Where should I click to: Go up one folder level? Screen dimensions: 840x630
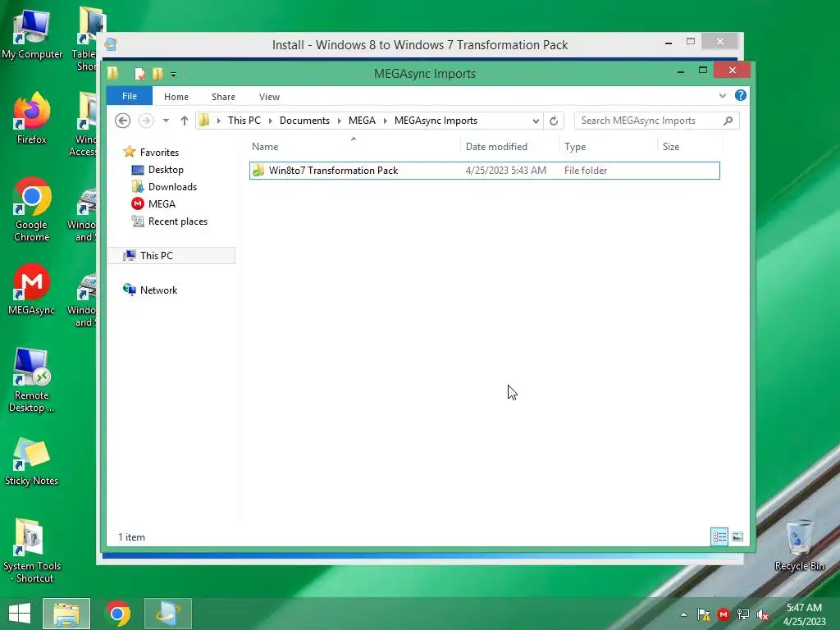(185, 121)
